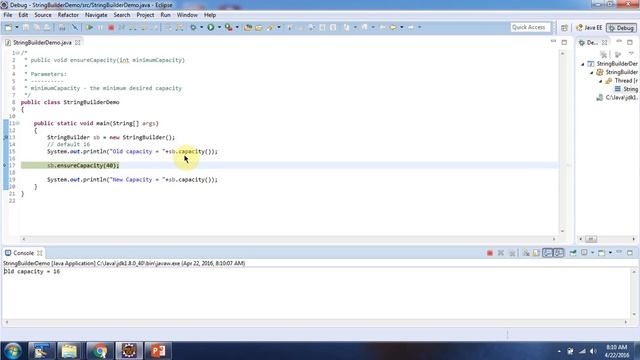Click the Save icon in the toolbar

click(x=26, y=27)
